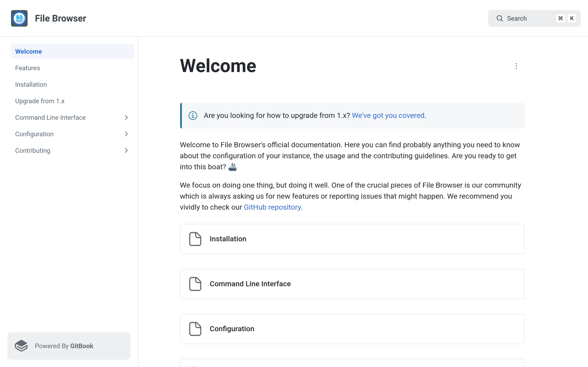Click the document icon on Command Line Interface card
The image size is (588, 367).
[x=195, y=284]
